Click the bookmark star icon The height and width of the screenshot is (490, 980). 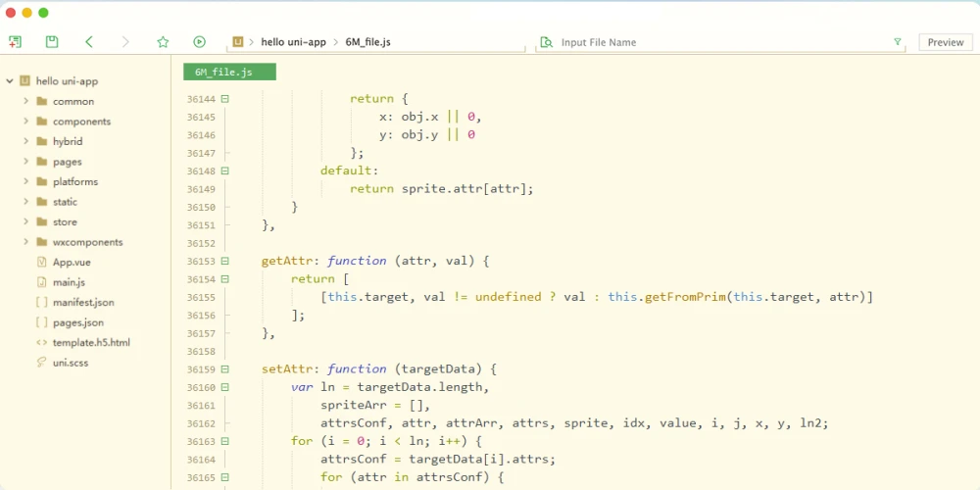pyautogui.click(x=163, y=42)
